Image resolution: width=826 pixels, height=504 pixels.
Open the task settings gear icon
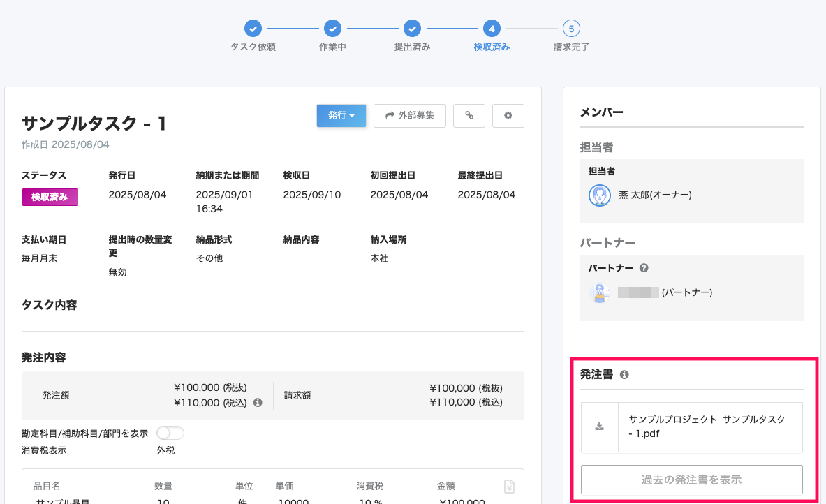click(508, 115)
